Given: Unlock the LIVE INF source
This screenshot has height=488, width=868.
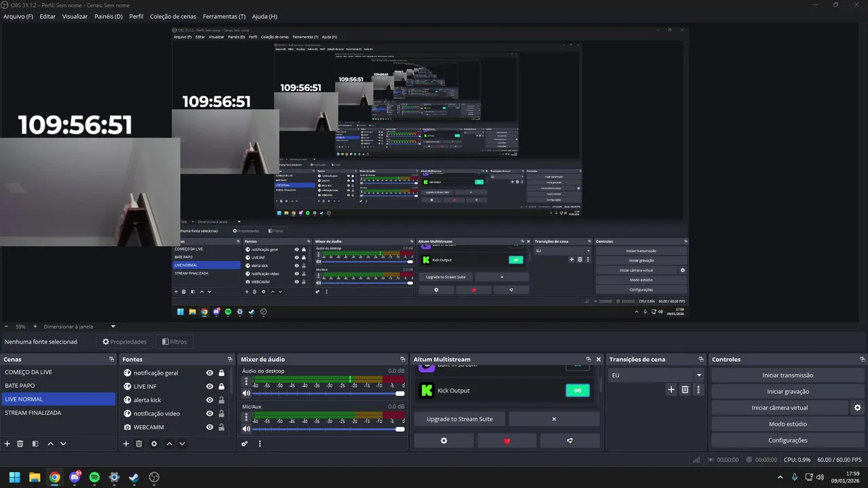Looking at the screenshot, I should click(x=221, y=386).
